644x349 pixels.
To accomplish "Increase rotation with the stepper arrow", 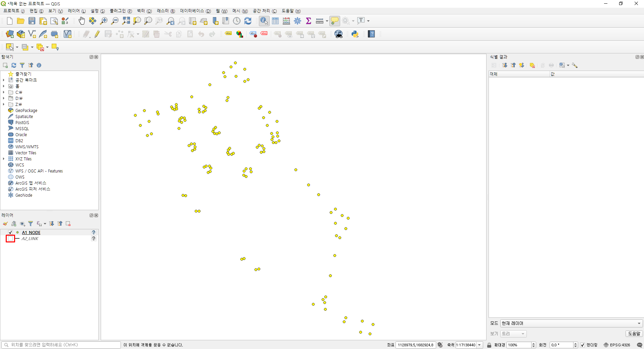I will coord(576,344).
